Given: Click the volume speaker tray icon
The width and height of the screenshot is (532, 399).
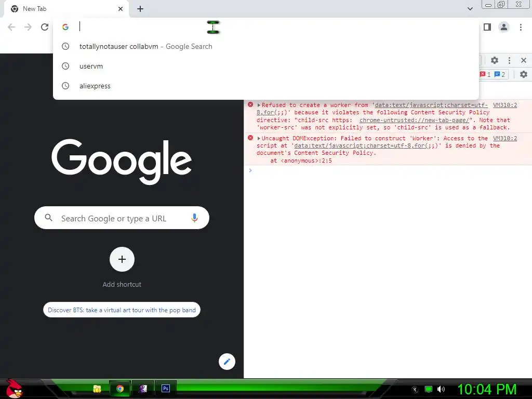Looking at the screenshot, I should 441,390.
